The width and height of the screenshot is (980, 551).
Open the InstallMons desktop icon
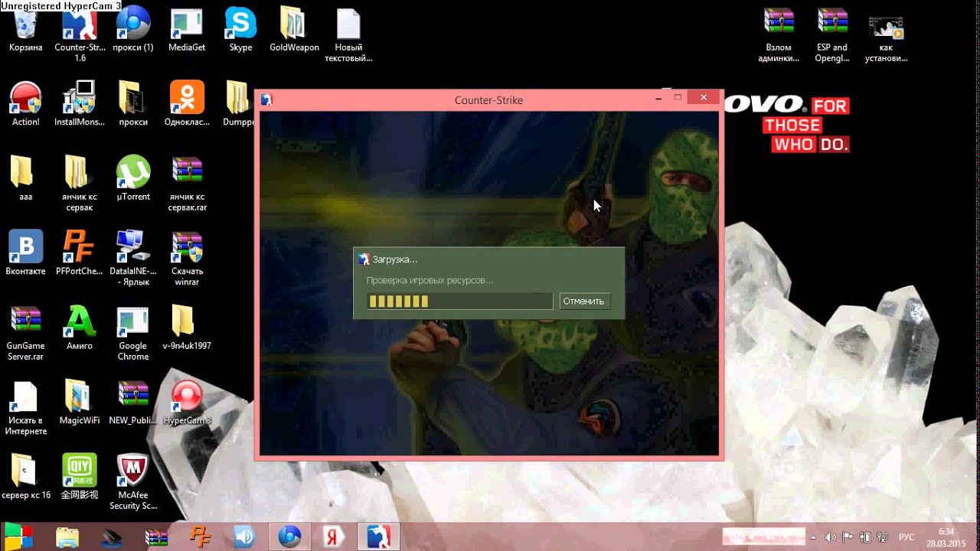click(80, 104)
